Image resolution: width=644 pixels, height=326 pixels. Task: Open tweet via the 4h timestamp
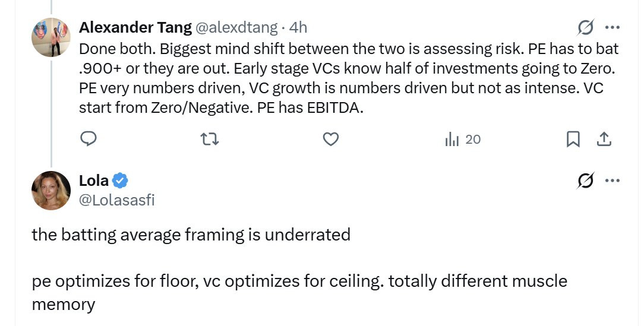pyautogui.click(x=298, y=27)
